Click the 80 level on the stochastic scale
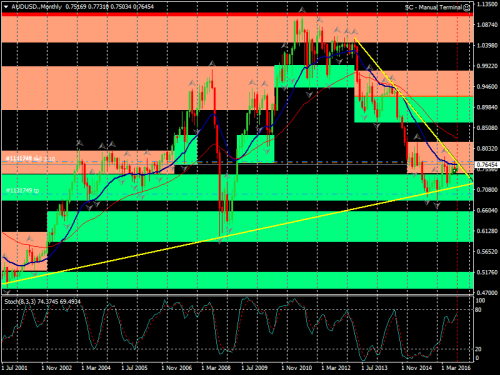500x375 pixels. [478, 310]
